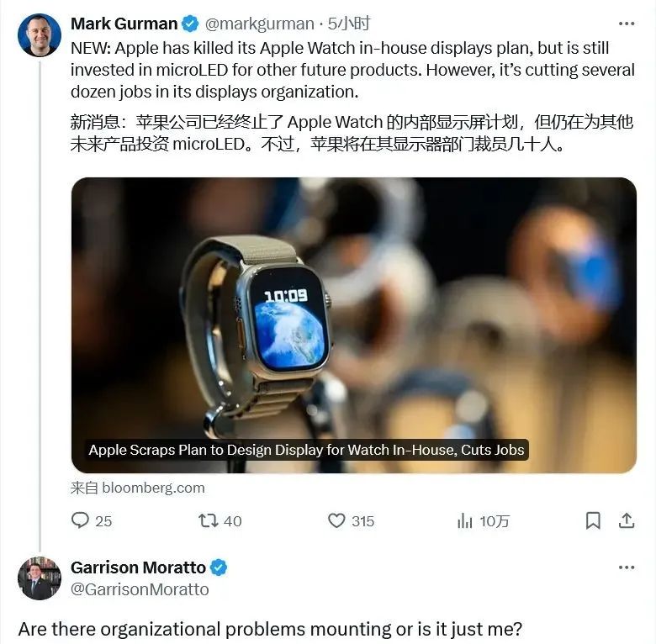
Task: Click the article headline caption overlay
Action: [x=307, y=450]
